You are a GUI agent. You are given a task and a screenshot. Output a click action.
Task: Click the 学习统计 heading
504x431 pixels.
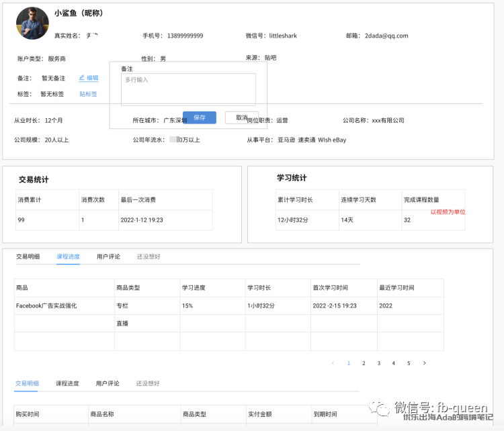point(292,178)
